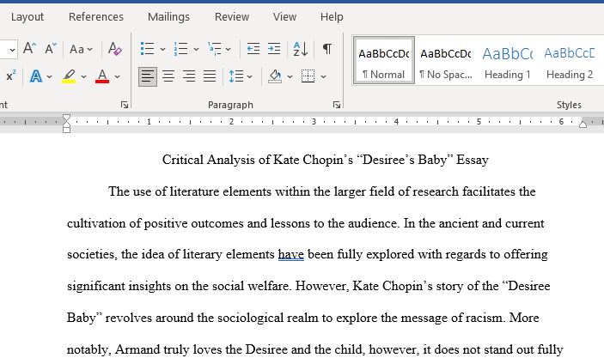Open the Layout tab
Screen dimensions: 604x364
click(x=27, y=17)
